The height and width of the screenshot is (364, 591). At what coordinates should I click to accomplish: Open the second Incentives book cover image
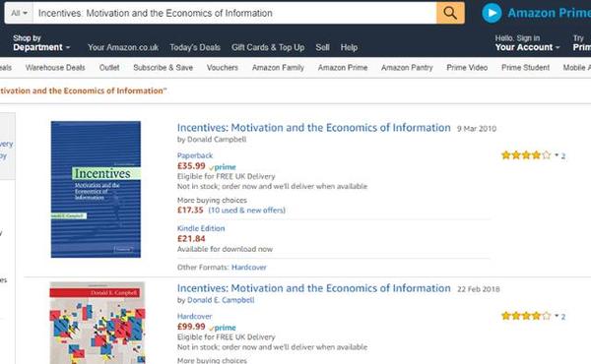(98, 323)
